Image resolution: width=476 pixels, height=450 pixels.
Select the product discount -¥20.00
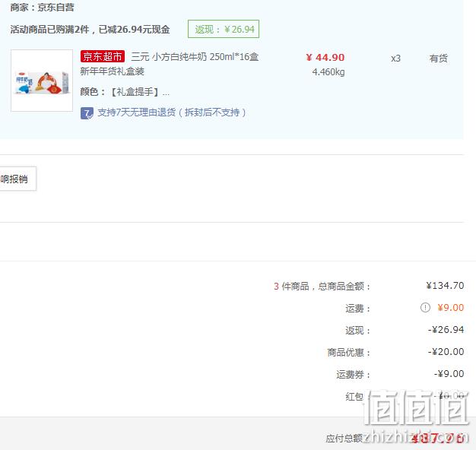click(x=446, y=352)
